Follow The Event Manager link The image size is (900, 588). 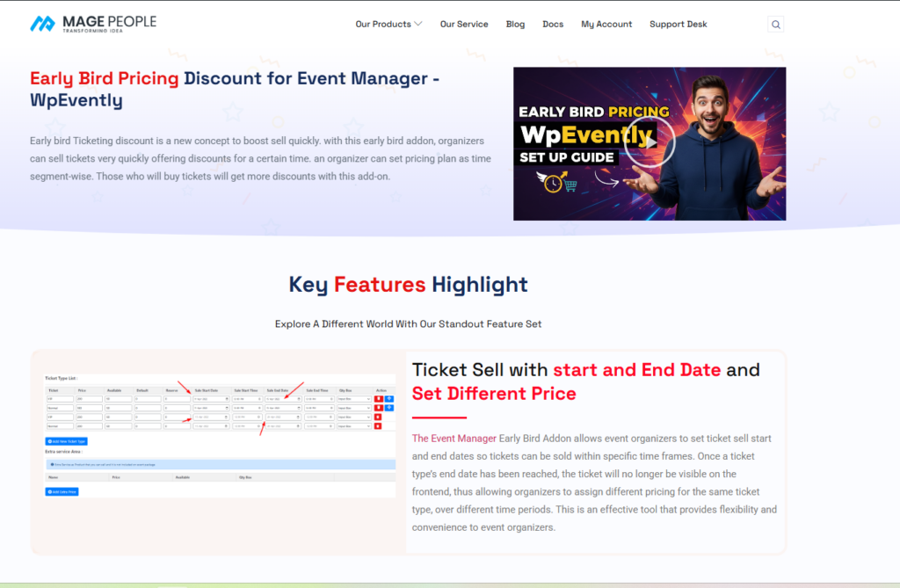coord(454,437)
